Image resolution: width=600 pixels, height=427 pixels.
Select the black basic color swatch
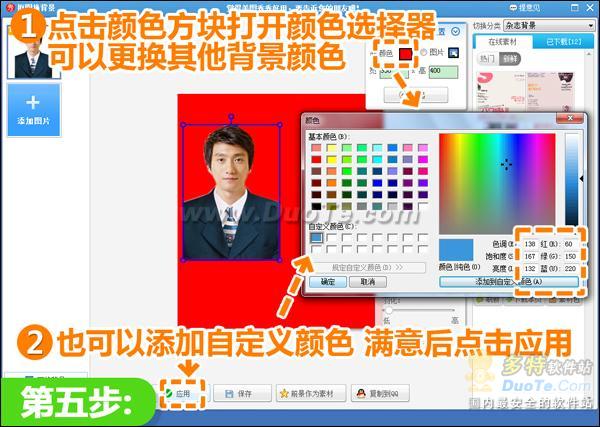(316, 207)
